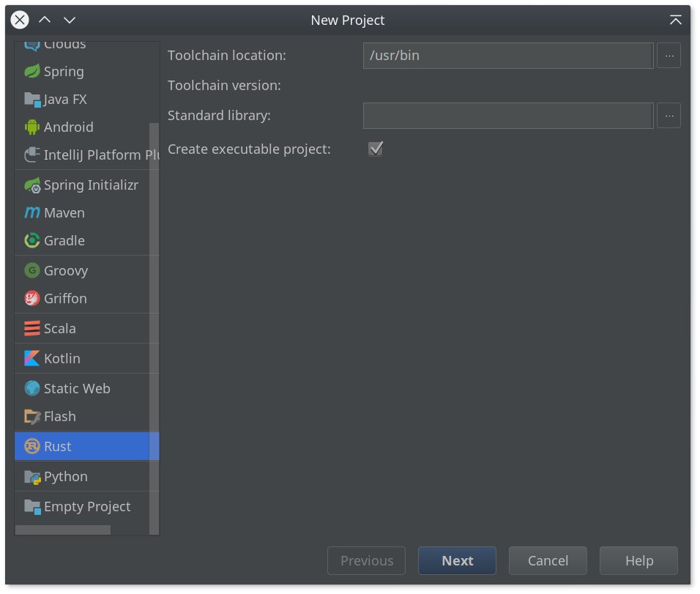The height and width of the screenshot is (594, 700).
Task: Click the Groovy G icon
Action: pyautogui.click(x=31, y=270)
